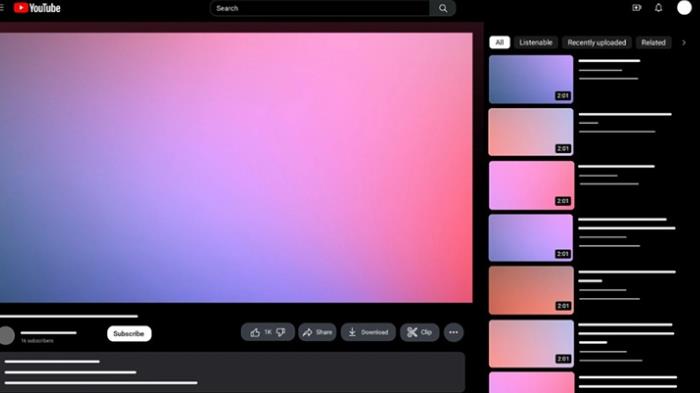
Task: Focus the Search input field
Action: tap(320, 8)
